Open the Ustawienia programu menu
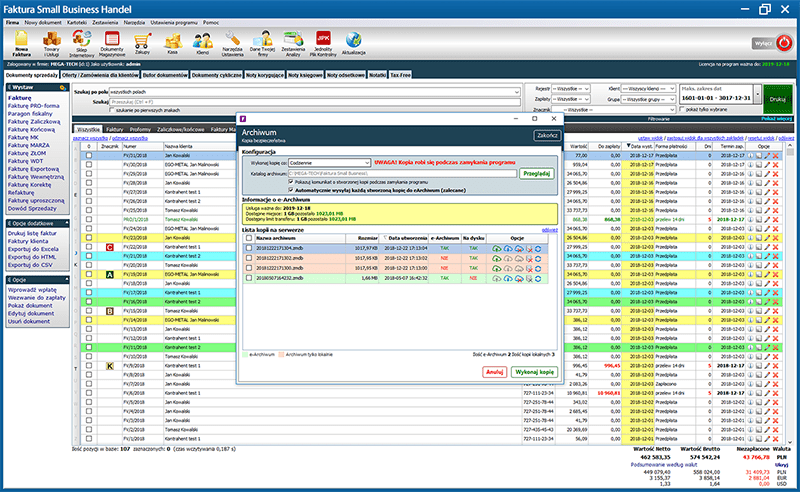 tap(174, 22)
